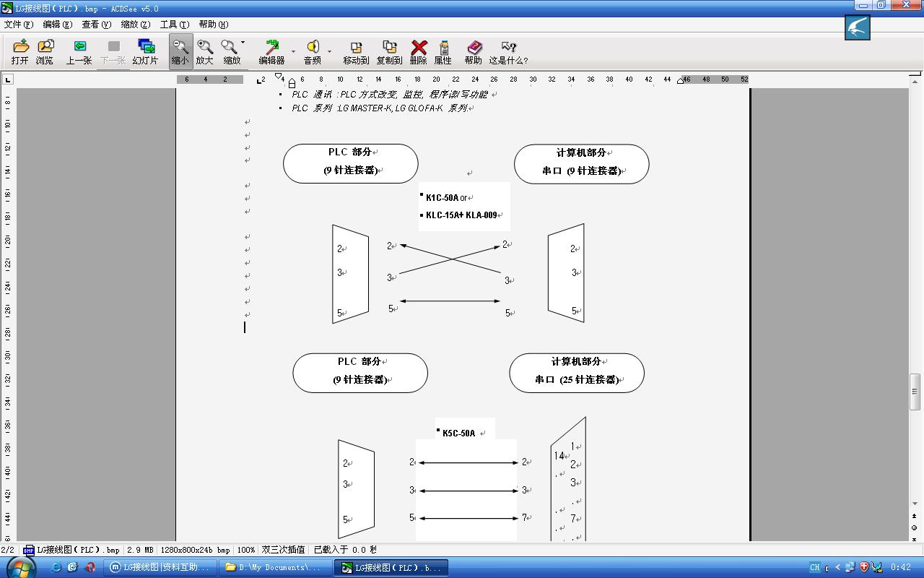Open the 工具 (Tools) menu
The image size is (924, 578).
(x=174, y=24)
